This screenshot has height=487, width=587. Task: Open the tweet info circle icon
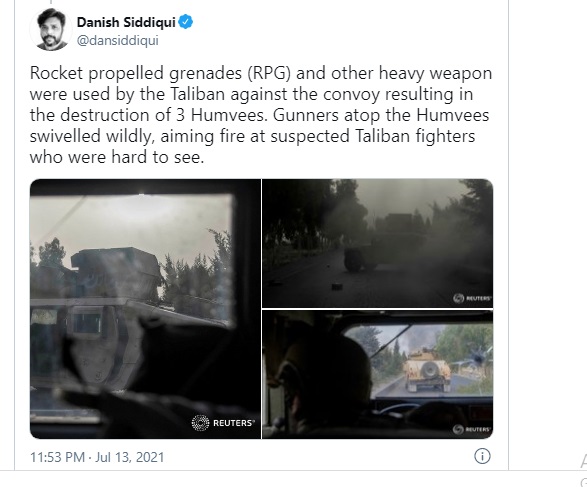tap(482, 456)
